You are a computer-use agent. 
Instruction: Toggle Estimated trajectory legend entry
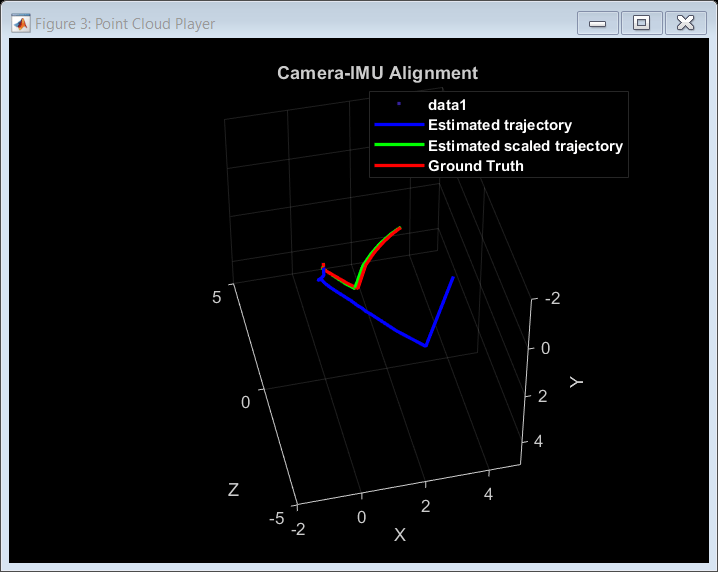tap(500, 125)
